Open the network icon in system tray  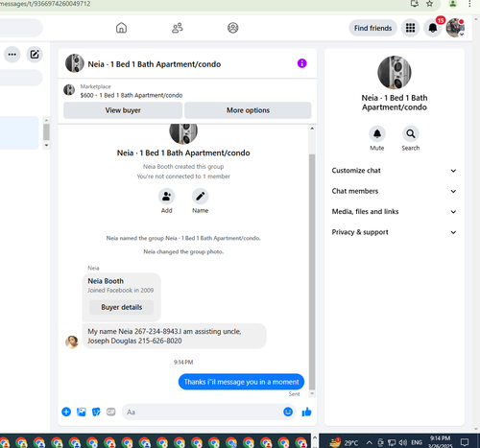[392, 442]
